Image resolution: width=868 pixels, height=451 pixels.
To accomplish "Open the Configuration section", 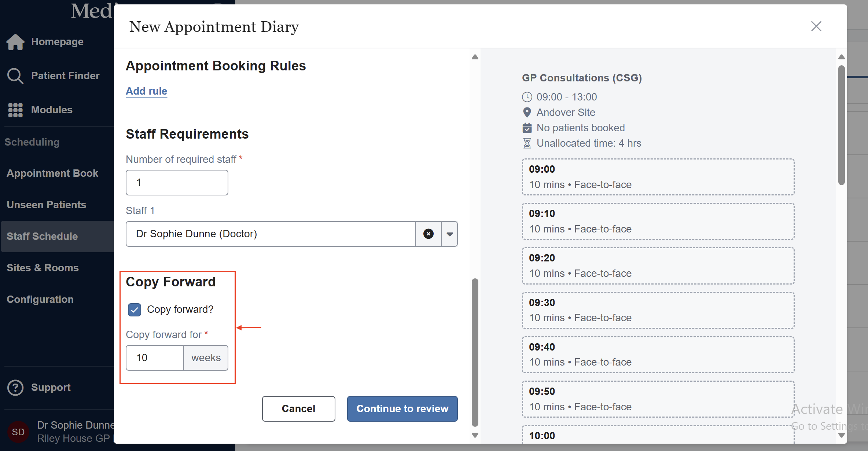I will click(40, 300).
